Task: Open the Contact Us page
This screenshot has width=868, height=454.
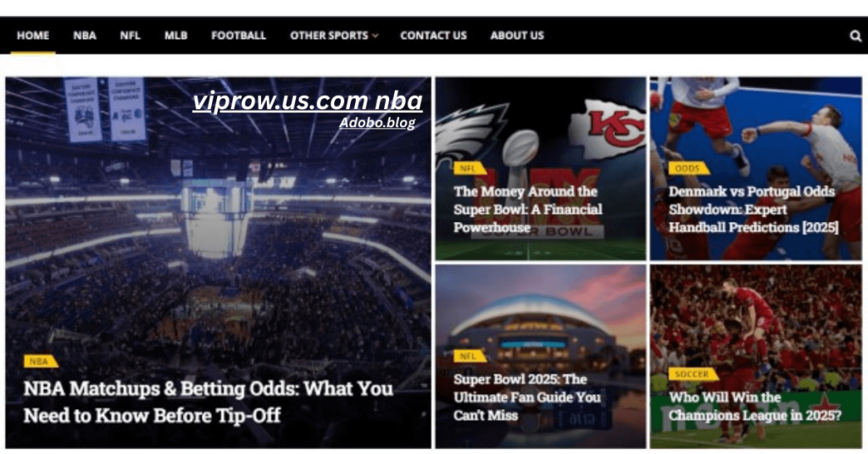Action: pyautogui.click(x=433, y=36)
